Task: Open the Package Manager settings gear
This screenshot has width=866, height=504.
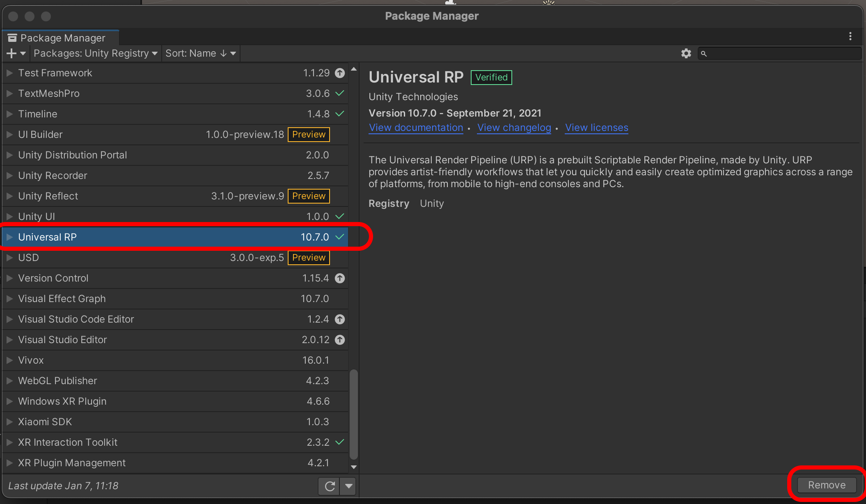Action: (686, 53)
